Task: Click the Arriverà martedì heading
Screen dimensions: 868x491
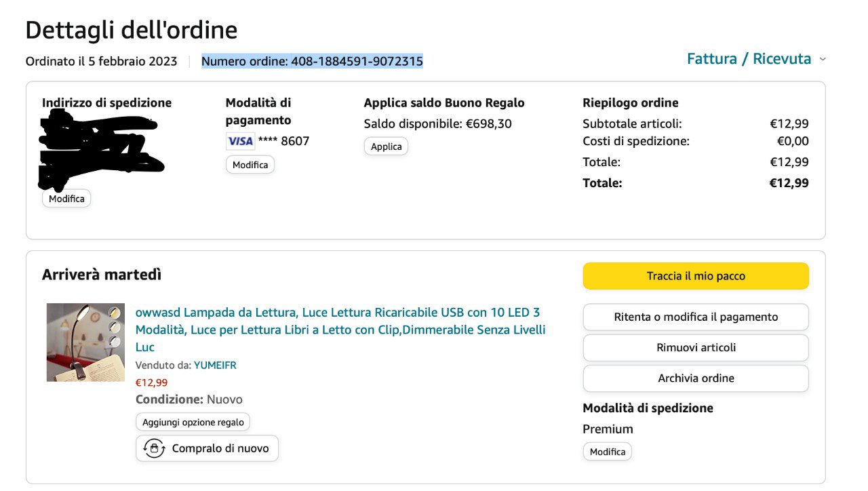Action: tap(102, 275)
